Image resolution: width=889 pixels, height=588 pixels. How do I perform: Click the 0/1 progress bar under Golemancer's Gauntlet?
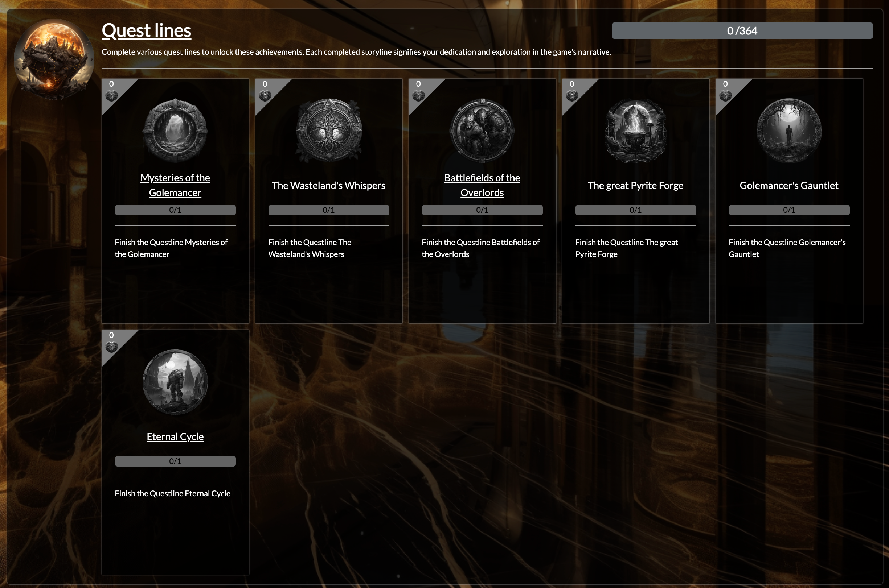point(789,210)
